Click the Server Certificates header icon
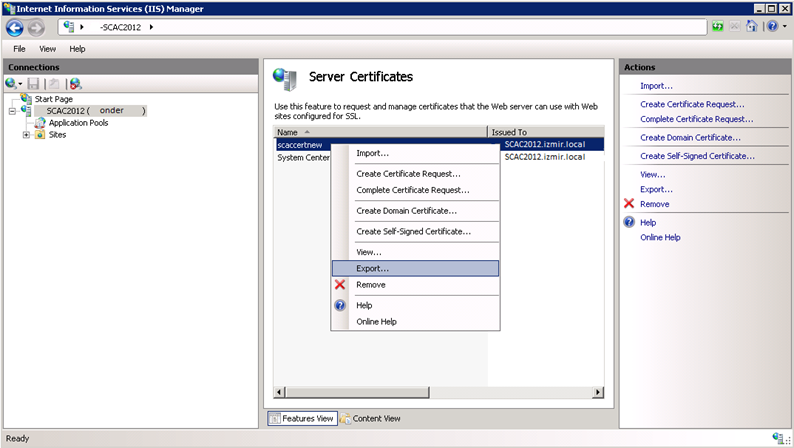 (285, 79)
